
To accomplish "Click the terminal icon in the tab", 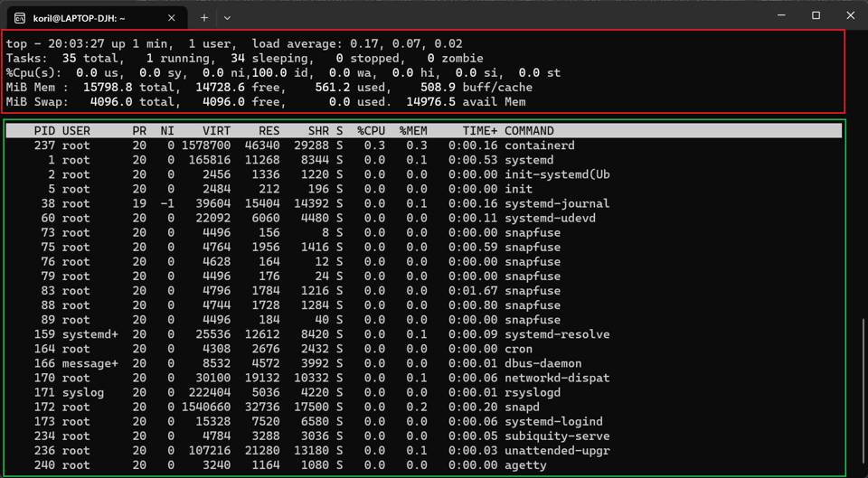I will pos(20,17).
